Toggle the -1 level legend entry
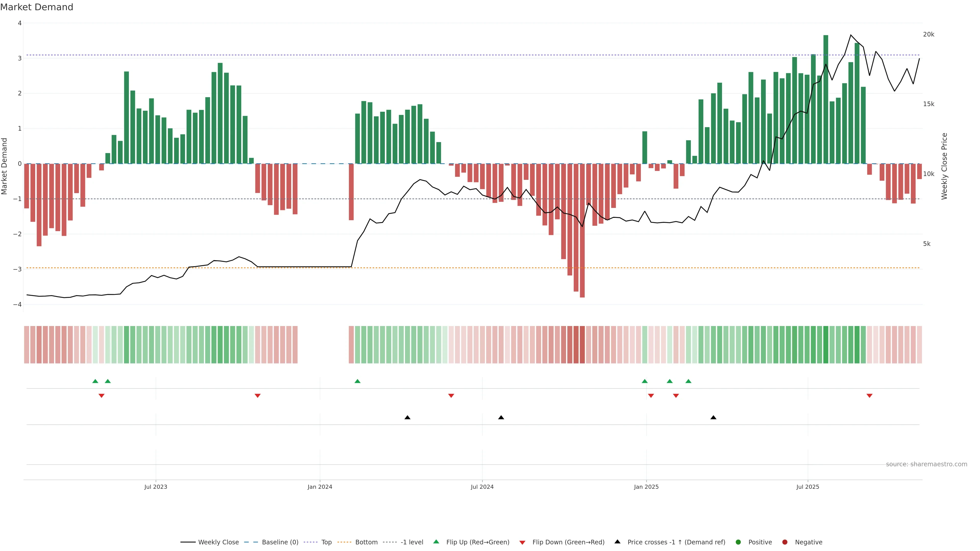 pyautogui.click(x=412, y=542)
